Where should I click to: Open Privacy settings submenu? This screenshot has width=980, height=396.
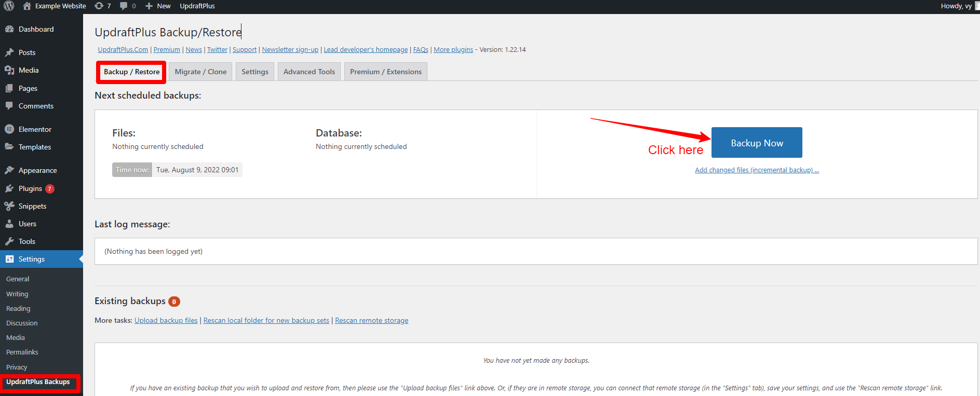17,367
